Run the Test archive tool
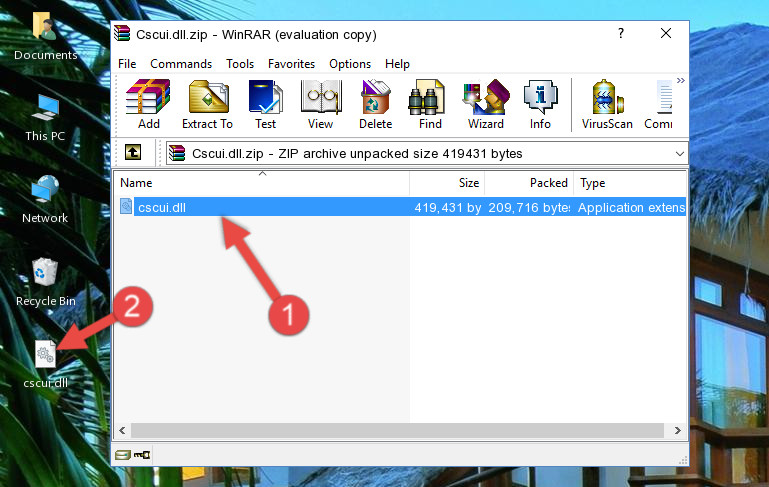This screenshot has height=487, width=769. [265, 104]
